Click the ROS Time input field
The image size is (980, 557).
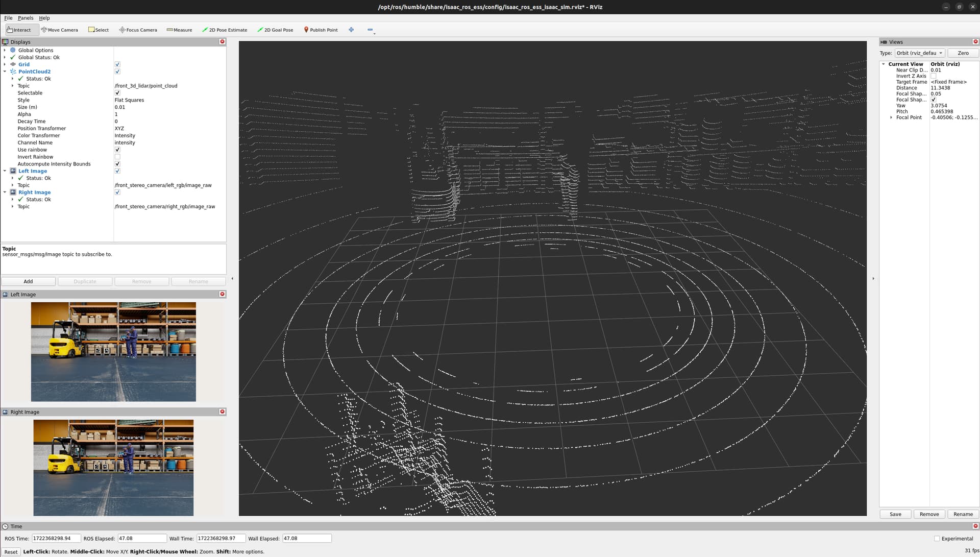tap(56, 538)
